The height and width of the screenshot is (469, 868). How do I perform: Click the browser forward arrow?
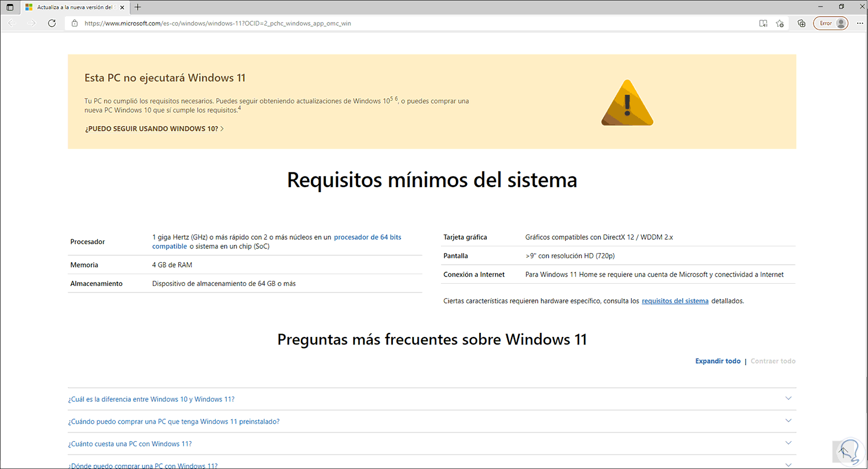click(32, 23)
